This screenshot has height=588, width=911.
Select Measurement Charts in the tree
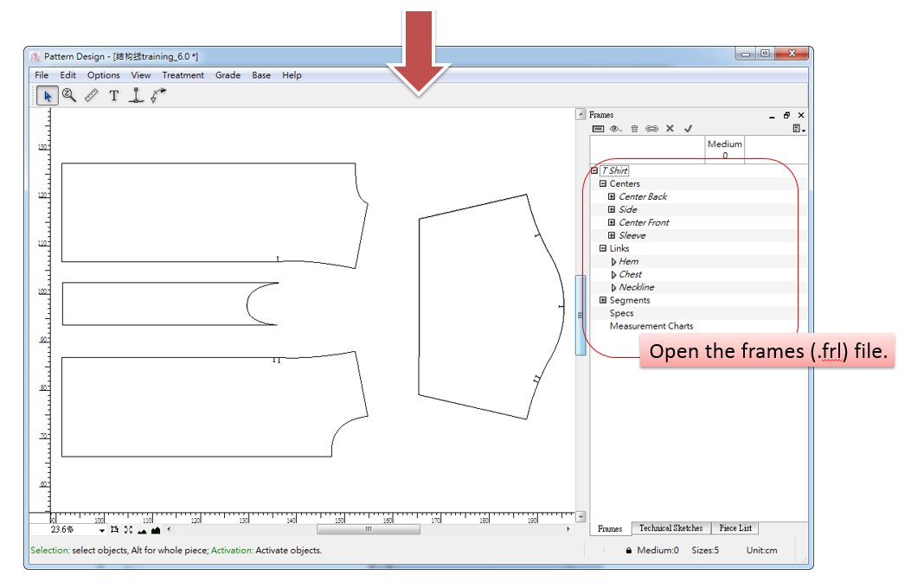651,326
